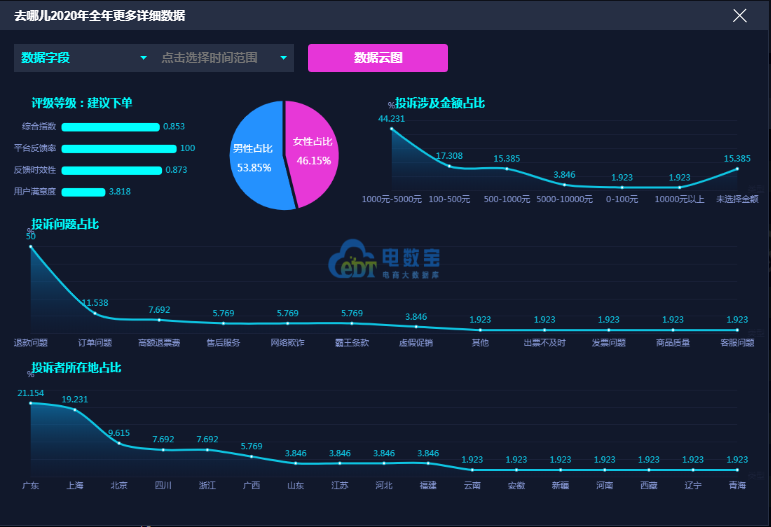The width and height of the screenshot is (771, 527).
Task: Select the 上海 data point at 19.231
Action: point(75,410)
